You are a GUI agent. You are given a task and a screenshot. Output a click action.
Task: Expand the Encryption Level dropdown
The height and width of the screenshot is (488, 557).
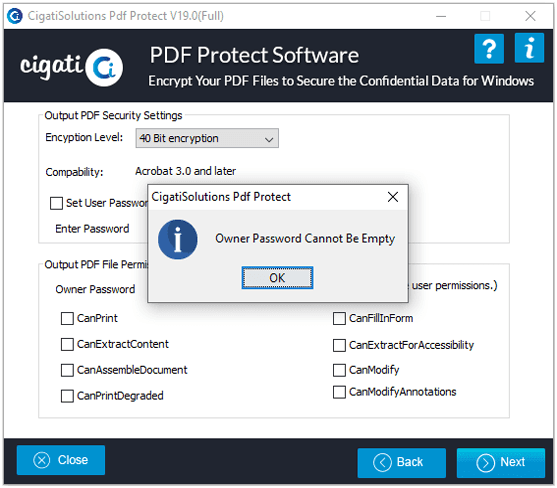click(x=207, y=138)
